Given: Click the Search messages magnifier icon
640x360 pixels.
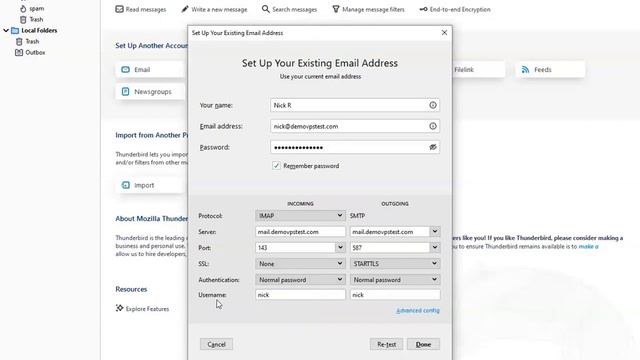Looking at the screenshot, I should 266,9.
